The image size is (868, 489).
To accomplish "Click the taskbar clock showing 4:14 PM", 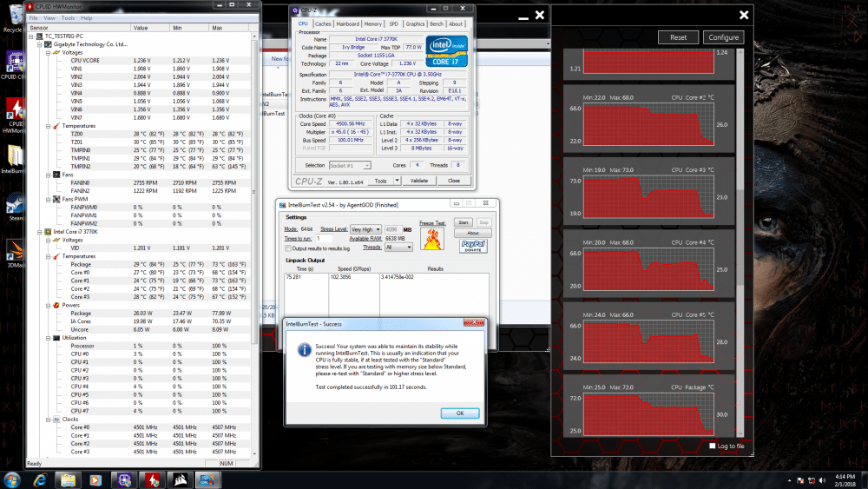I will click(845, 480).
